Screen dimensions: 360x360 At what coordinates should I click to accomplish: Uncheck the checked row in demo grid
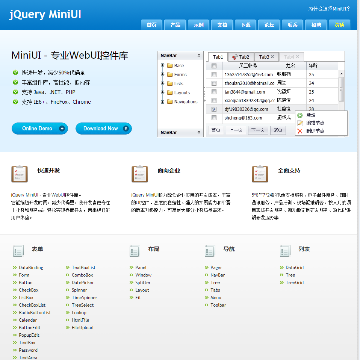point(214,109)
